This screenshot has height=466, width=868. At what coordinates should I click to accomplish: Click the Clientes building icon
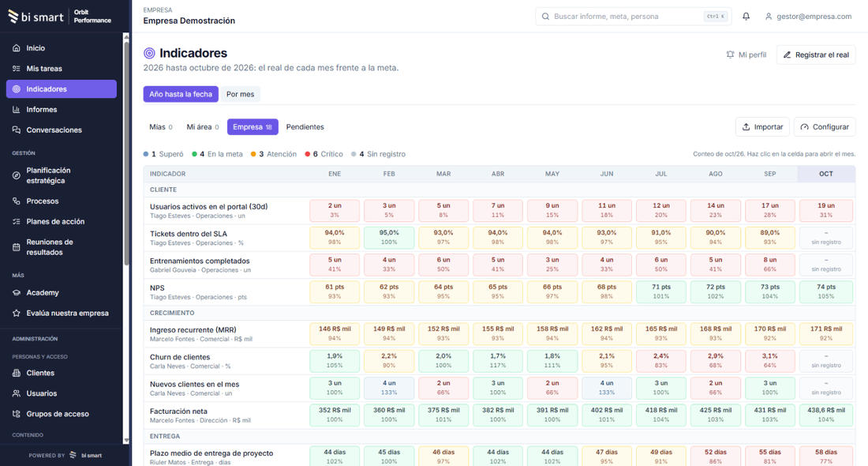17,373
